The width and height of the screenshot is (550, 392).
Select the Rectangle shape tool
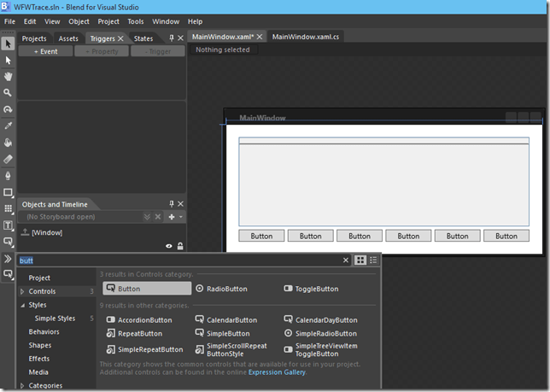coord(8,192)
